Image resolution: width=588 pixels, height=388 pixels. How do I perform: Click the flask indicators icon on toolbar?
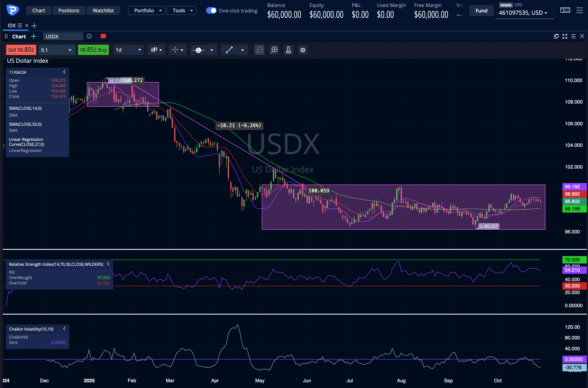pos(288,50)
